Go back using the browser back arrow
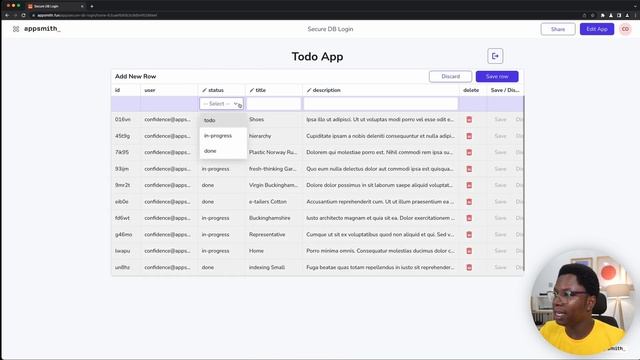This screenshot has width=640, height=360. [x=7, y=15]
